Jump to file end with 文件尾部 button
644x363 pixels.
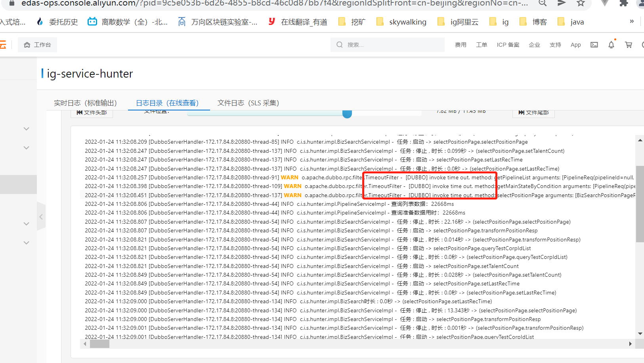[x=533, y=113]
